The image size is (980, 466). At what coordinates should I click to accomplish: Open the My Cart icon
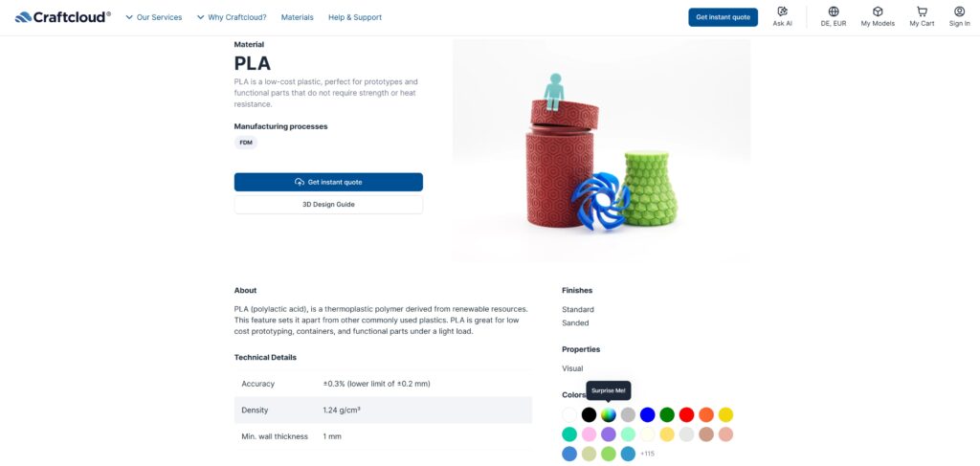922,11
